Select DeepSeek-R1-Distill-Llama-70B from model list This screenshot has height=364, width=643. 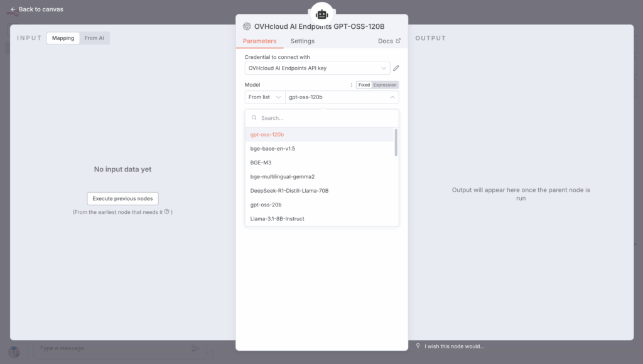click(x=289, y=191)
